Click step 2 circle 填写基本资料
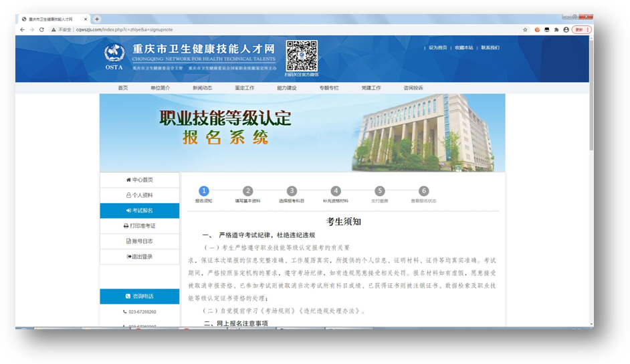630x364 pixels. coord(248,191)
